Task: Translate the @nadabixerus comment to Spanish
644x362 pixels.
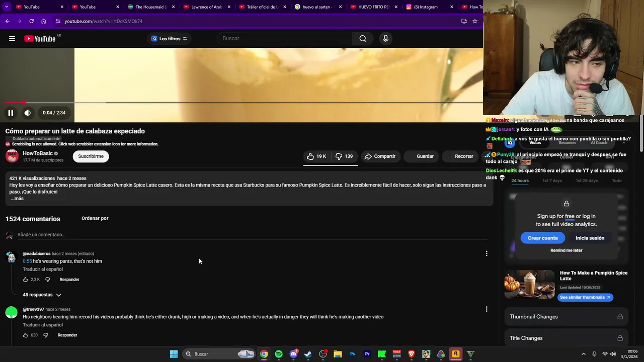Action: (43, 269)
